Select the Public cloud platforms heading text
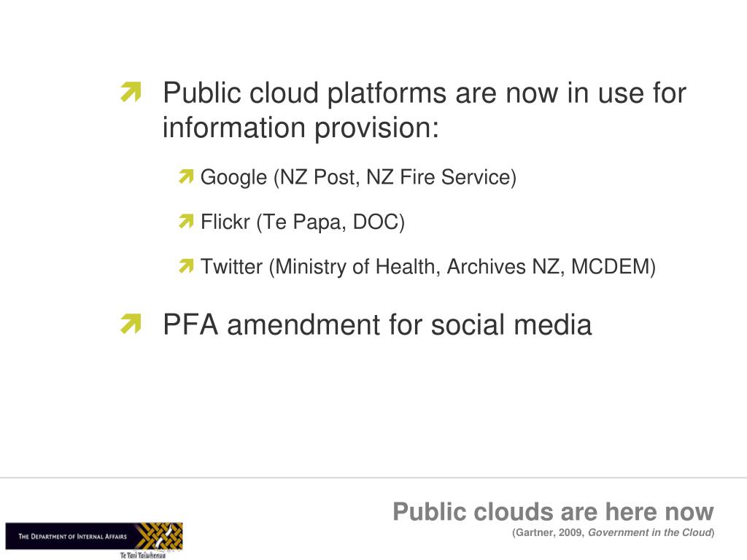Image resolution: width=747 pixels, height=560 pixels. [425, 93]
